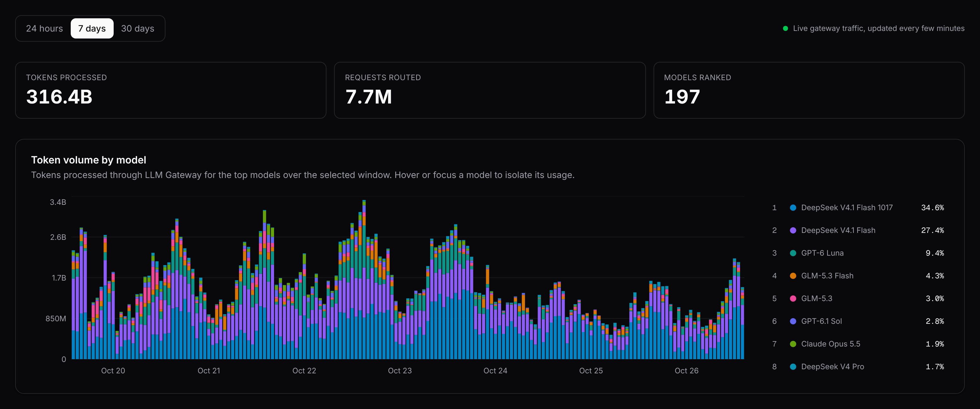Screen dimensions: 980x409
Task: Click the pink GLM-5.3 color dot
Action: tap(793, 299)
